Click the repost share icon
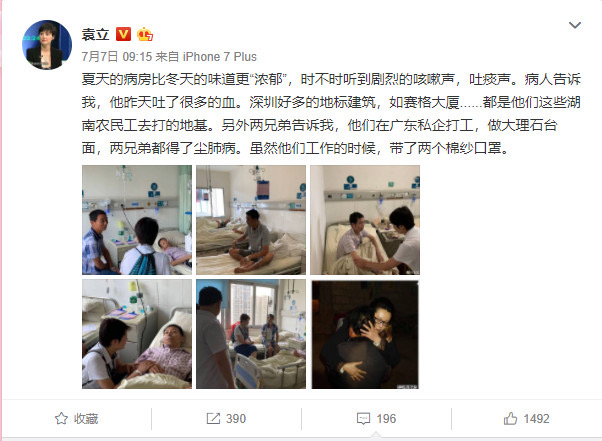This screenshot has width=602, height=441. tap(213, 418)
